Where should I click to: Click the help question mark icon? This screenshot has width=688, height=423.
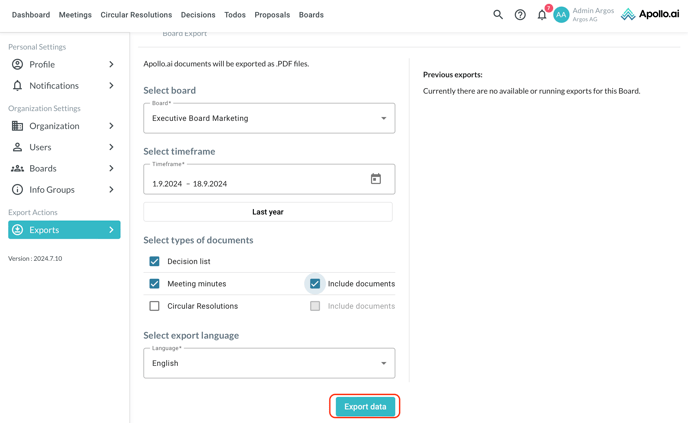(x=520, y=15)
